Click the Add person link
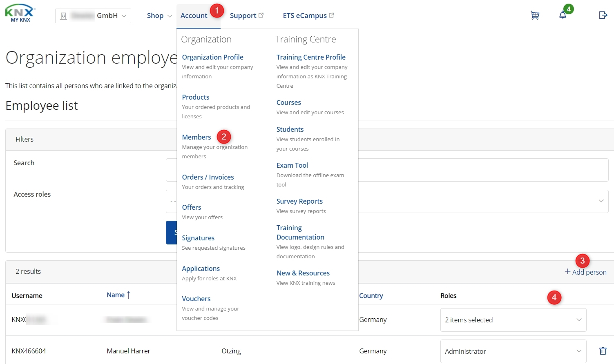The height and width of the screenshot is (364, 614). pyautogui.click(x=589, y=272)
